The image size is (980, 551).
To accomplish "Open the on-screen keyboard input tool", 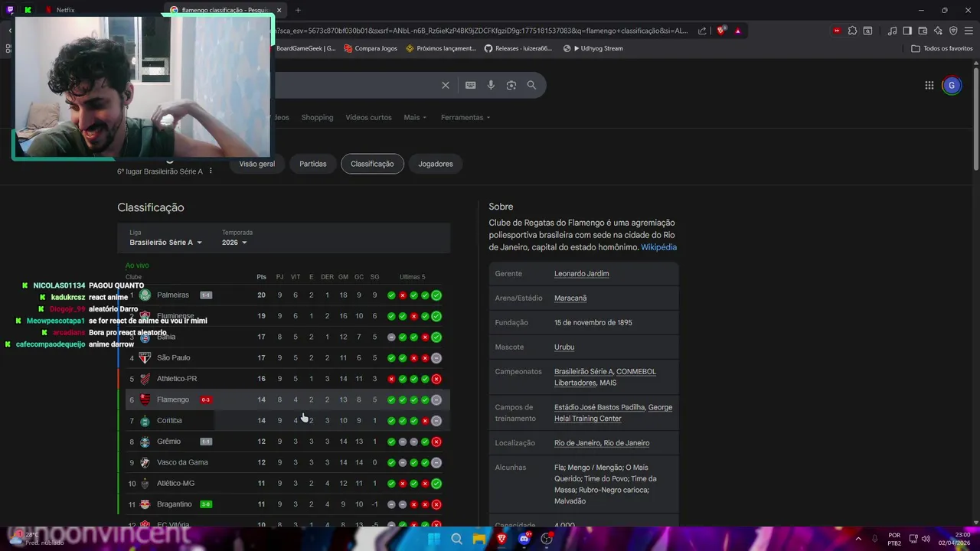I will tap(470, 85).
